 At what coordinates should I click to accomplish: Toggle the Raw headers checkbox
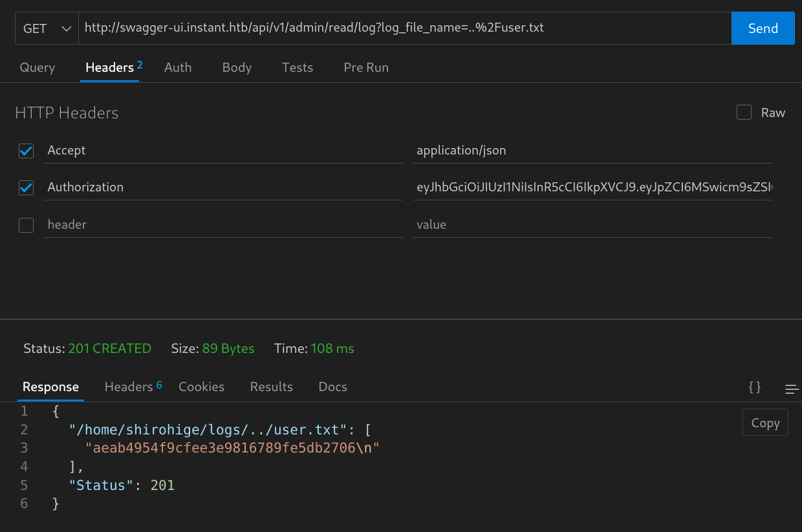744,112
